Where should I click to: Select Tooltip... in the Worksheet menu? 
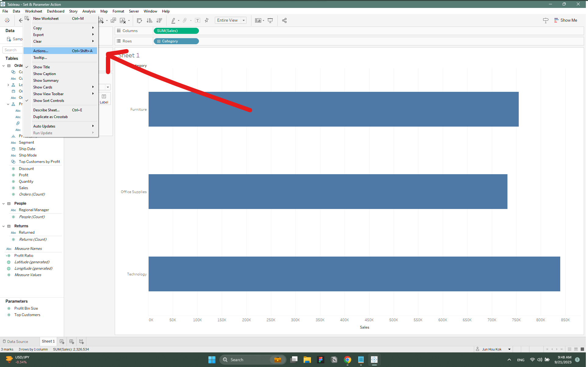(x=60, y=58)
